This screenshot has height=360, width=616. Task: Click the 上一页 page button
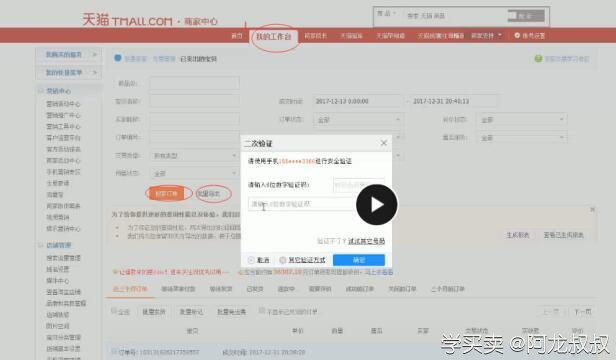coord(551,312)
